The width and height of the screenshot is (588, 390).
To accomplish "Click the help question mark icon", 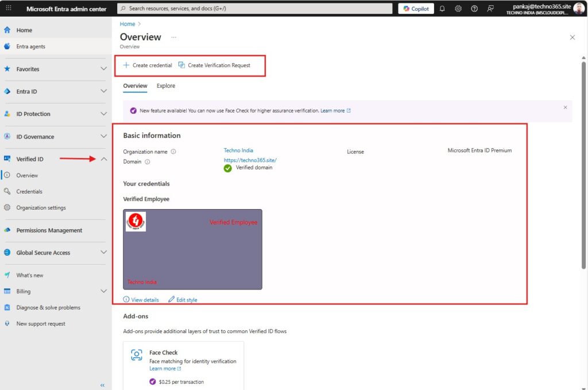I will click(474, 9).
